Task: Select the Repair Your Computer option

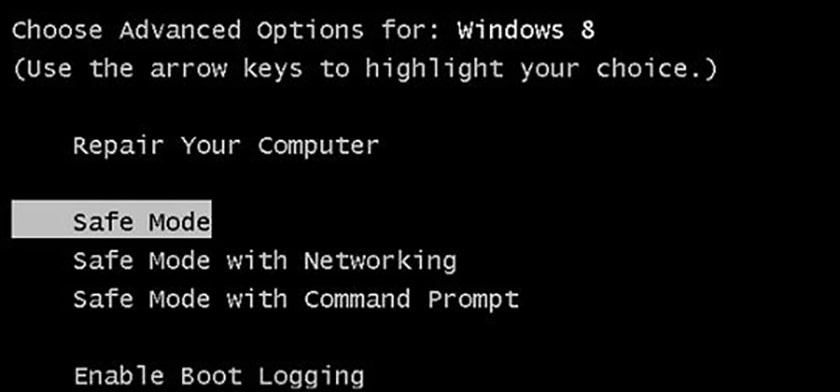Action: click(x=226, y=146)
